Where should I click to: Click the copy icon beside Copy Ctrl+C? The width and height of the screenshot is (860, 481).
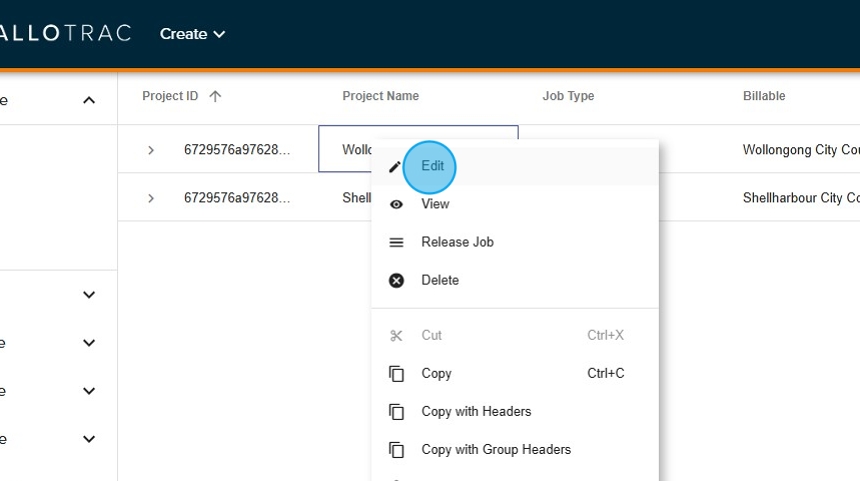point(396,373)
